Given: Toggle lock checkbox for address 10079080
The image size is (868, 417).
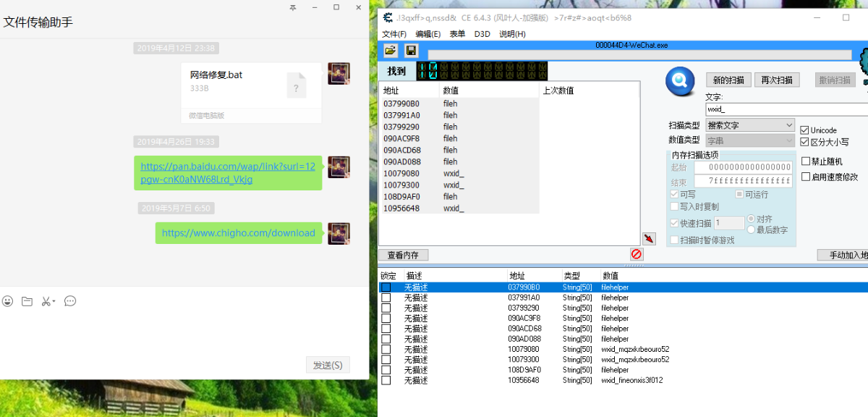Looking at the screenshot, I should click(x=386, y=349).
